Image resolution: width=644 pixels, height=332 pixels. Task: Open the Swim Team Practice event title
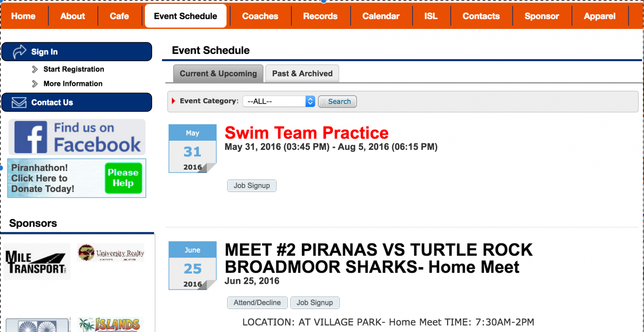click(x=306, y=133)
